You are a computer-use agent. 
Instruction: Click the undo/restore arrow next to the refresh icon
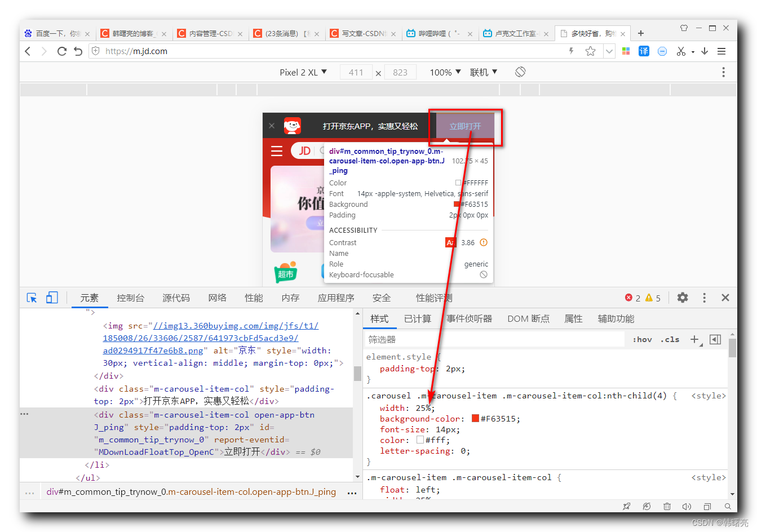(x=78, y=51)
